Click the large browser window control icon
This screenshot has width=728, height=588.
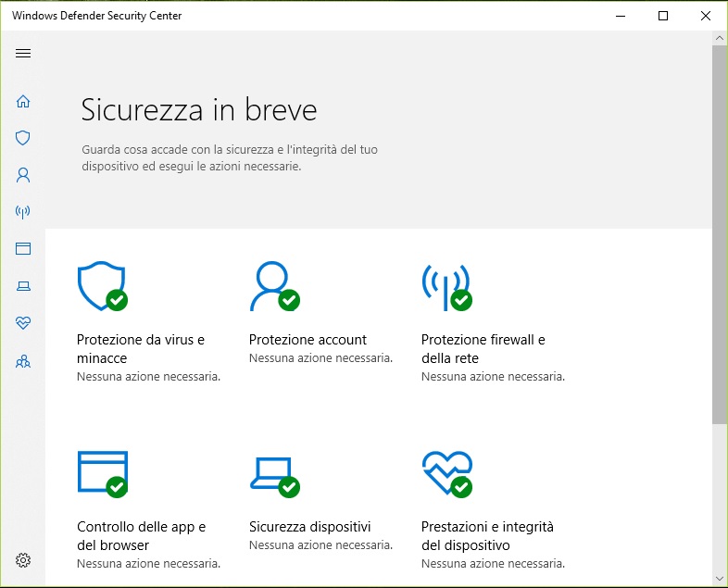(x=103, y=474)
